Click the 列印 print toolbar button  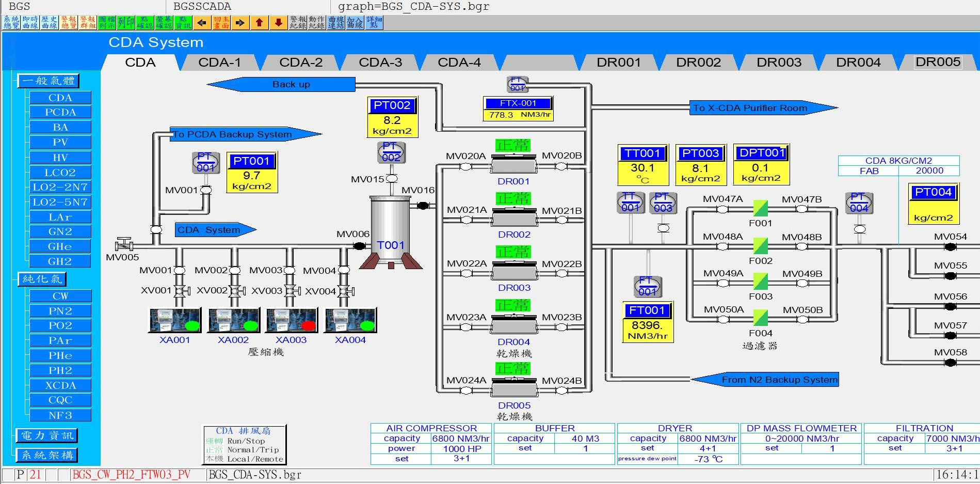(126, 23)
